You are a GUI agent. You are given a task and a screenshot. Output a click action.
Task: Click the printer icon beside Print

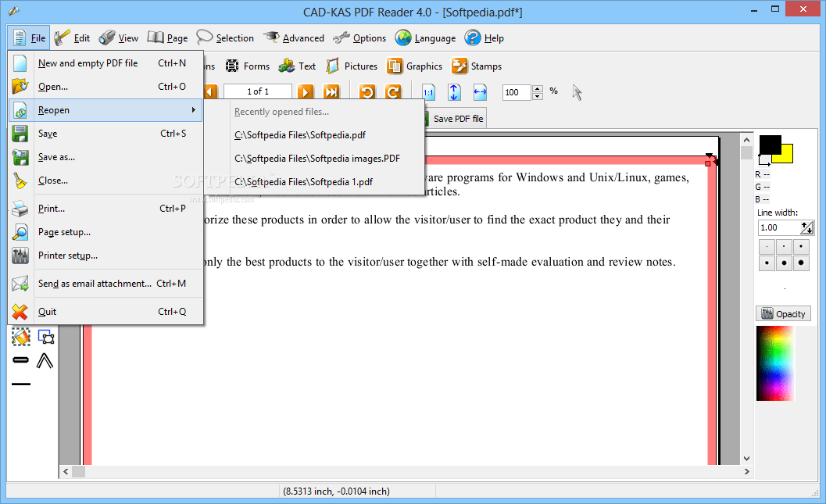(x=20, y=209)
